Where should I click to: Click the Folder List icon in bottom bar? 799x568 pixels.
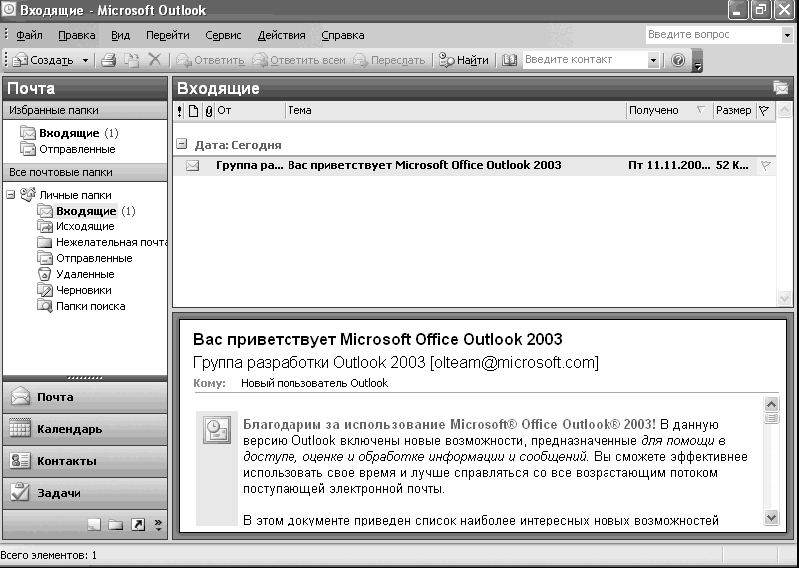[116, 524]
